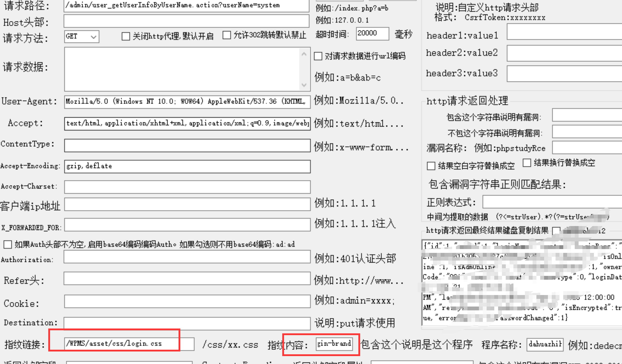Image resolution: width=622 pixels, height=364 pixels.
Task: Focus the header3:value3 input field
Action: 564,74
